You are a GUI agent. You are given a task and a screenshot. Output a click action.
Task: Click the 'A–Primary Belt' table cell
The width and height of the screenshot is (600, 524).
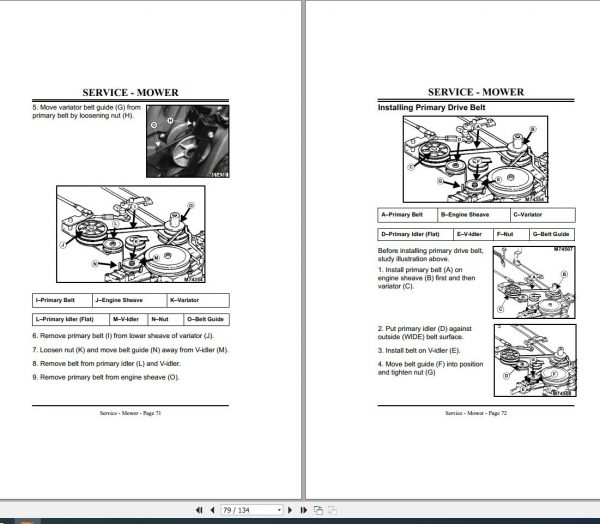[408, 215]
